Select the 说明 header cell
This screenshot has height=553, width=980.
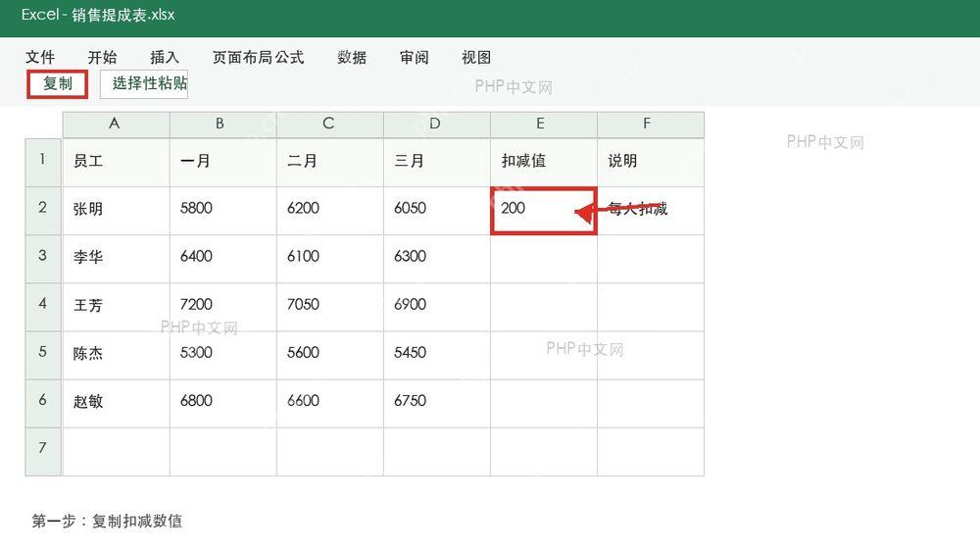(x=650, y=162)
